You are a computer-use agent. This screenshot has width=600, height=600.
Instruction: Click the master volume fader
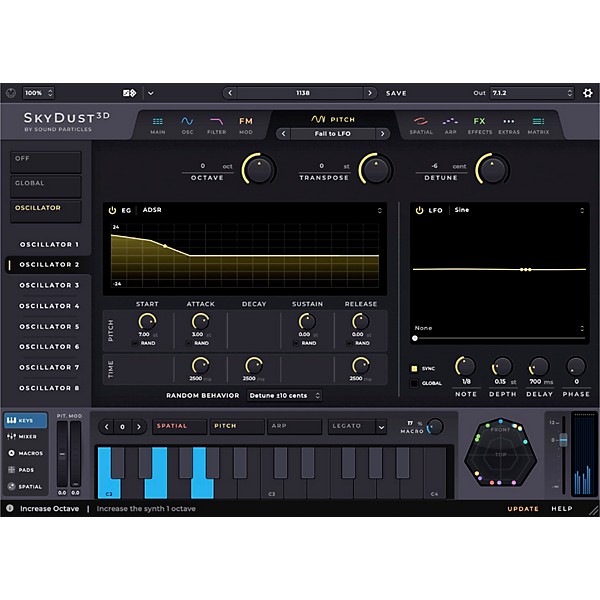pyautogui.click(x=563, y=440)
